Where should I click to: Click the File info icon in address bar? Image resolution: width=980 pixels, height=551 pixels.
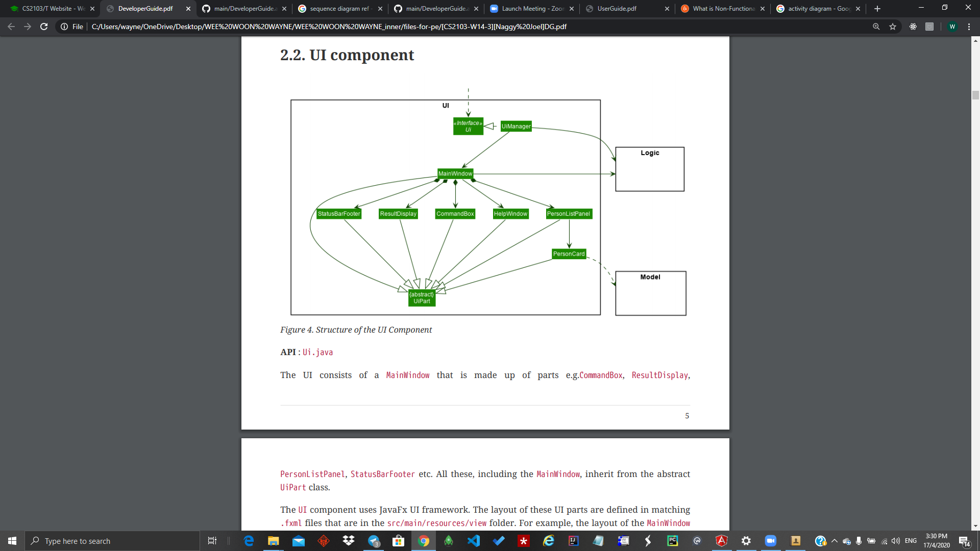click(64, 27)
